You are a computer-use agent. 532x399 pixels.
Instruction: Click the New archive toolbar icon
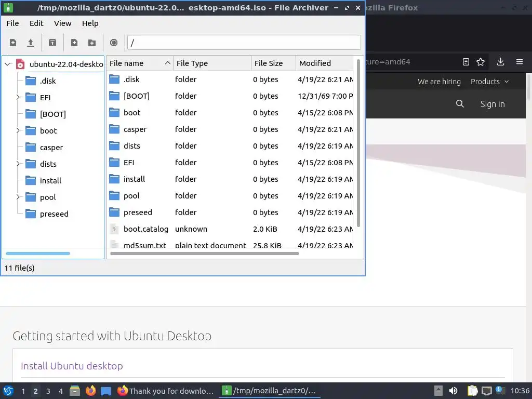13,43
